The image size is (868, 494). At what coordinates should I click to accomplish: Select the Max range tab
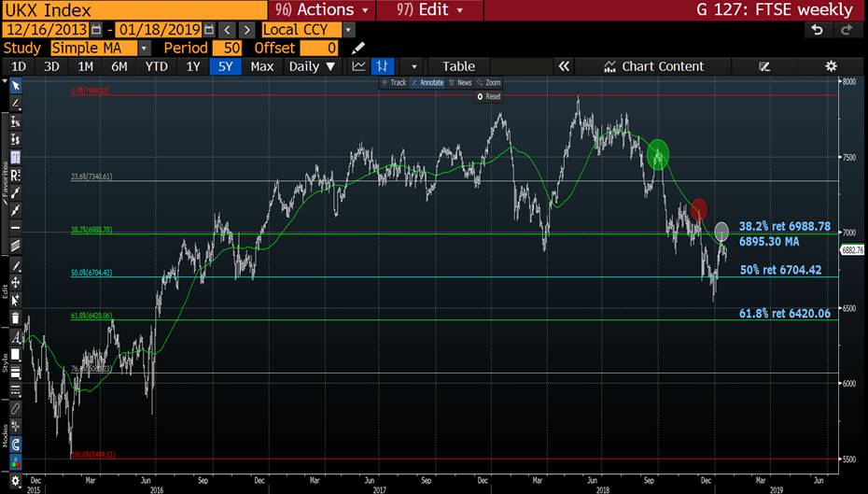[262, 66]
